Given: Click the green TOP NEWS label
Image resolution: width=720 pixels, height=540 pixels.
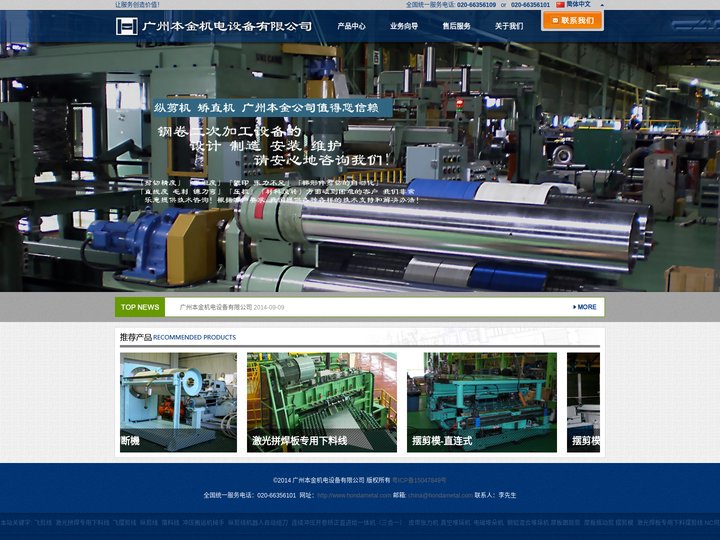Looking at the screenshot, I should (140, 307).
